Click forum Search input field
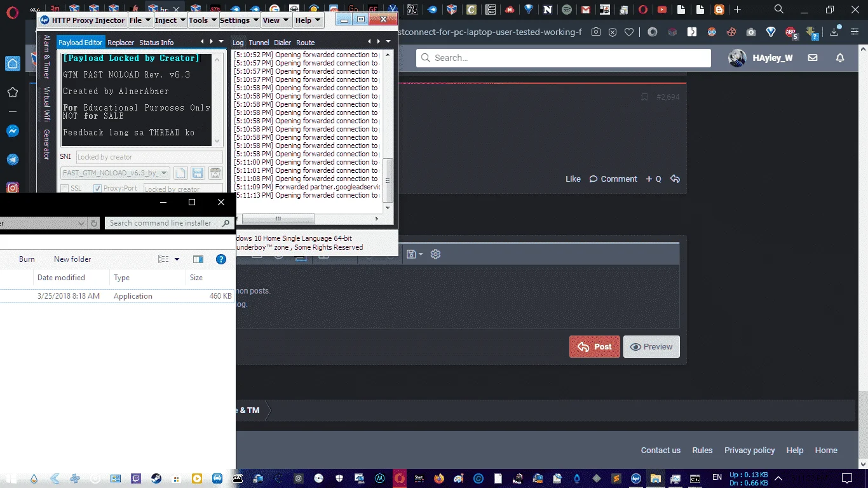 tap(564, 58)
